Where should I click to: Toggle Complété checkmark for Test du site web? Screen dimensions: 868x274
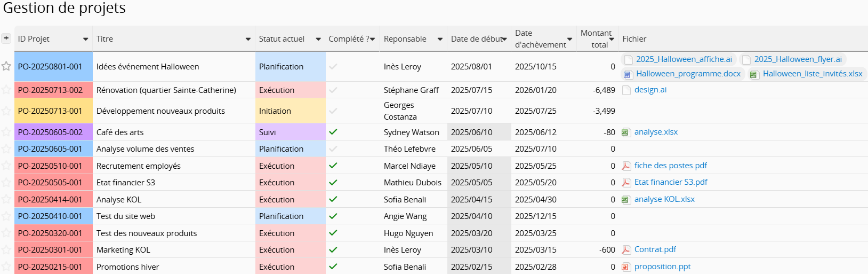(x=333, y=216)
